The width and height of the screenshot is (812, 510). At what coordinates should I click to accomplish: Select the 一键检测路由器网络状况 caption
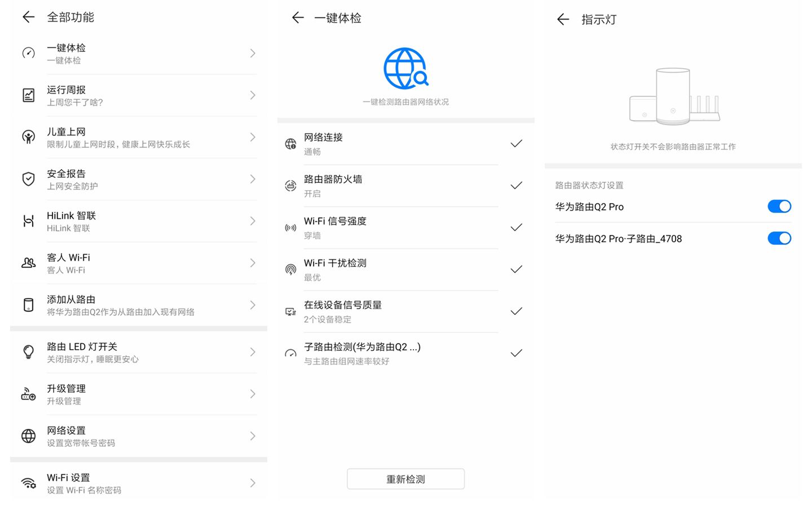(x=406, y=102)
